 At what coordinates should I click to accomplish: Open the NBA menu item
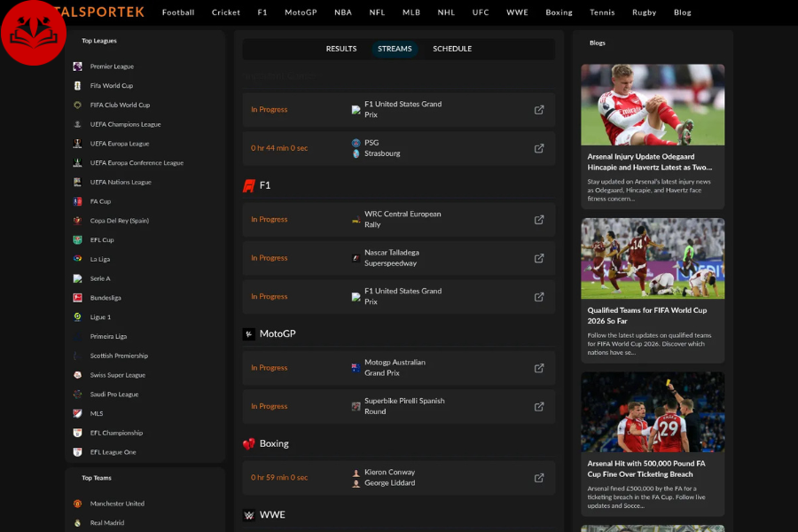coord(343,12)
